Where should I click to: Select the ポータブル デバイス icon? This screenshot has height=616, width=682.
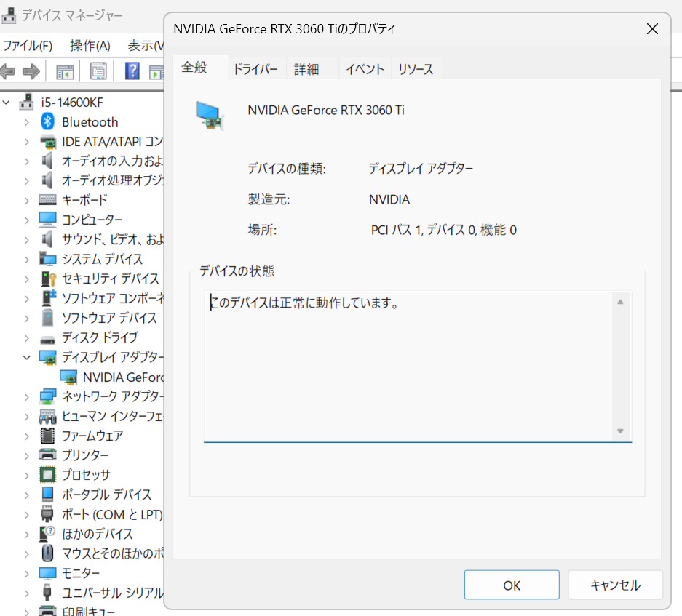(x=47, y=495)
